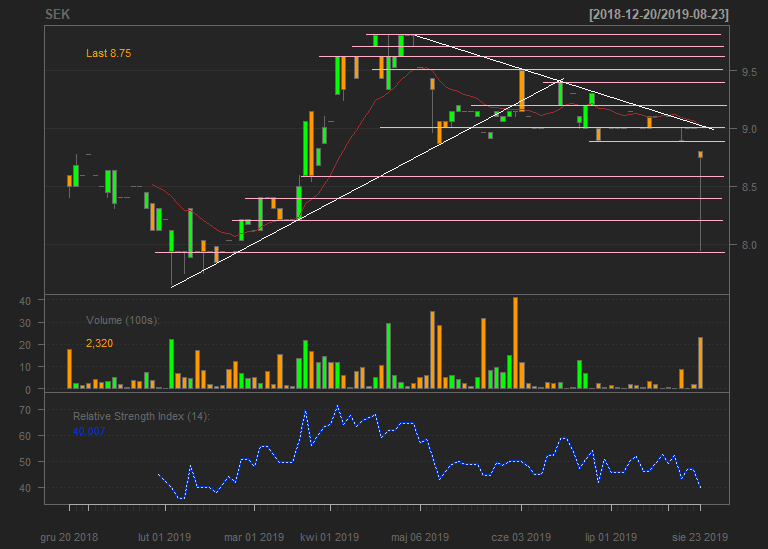The height and width of the screenshot is (549, 768).
Task: Click the 'lut 01 2019' date label
Action: coord(165,537)
